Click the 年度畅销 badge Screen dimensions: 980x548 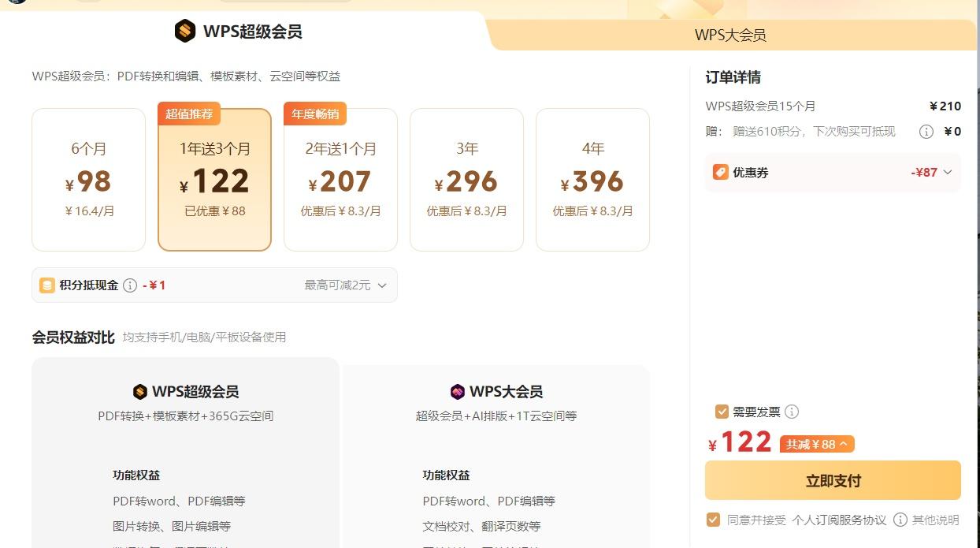point(315,114)
